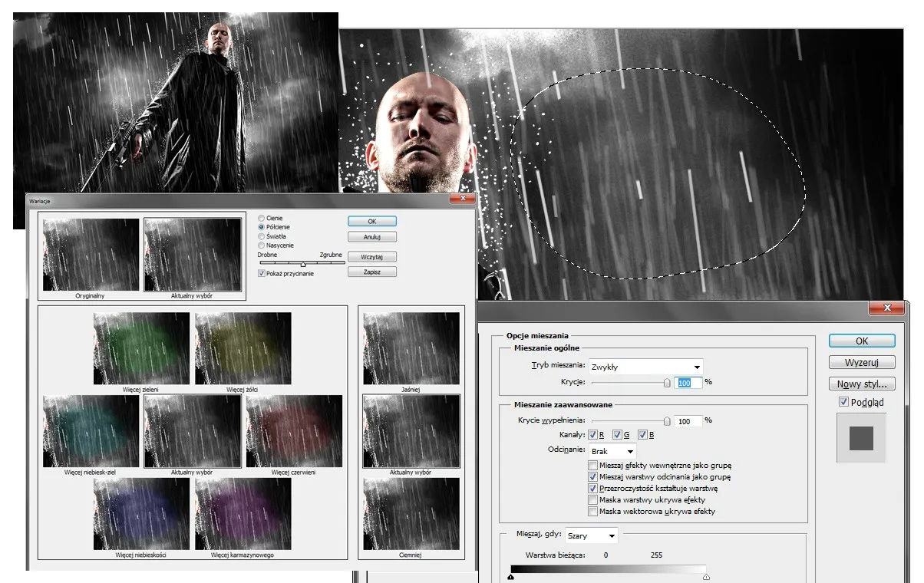This screenshot has width=924, height=583.
Task: Click the Krycie percentage field
Action: [x=688, y=382]
